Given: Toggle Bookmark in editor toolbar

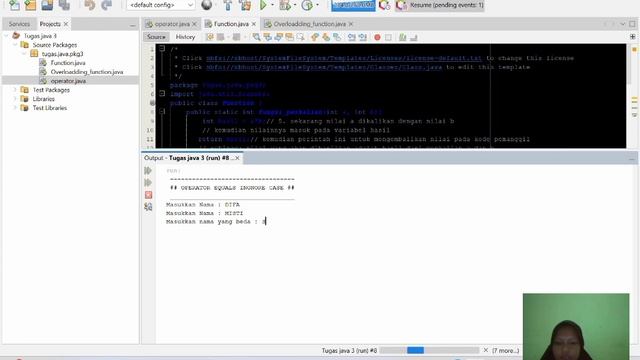Looking at the screenshot, I should coord(337,37).
